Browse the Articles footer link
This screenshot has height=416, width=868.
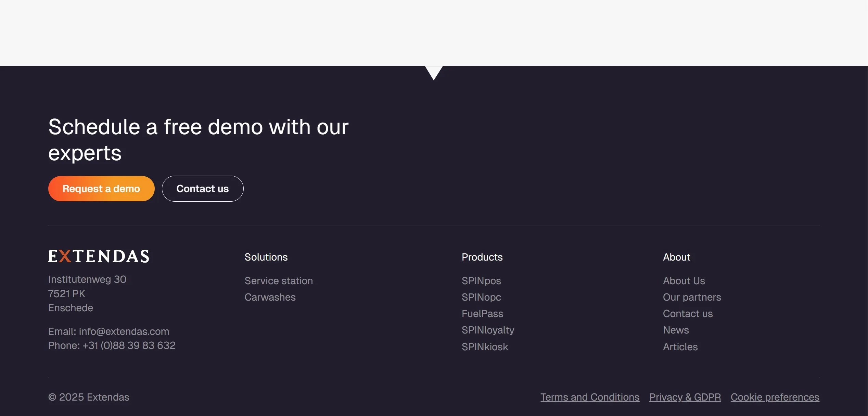(680, 347)
